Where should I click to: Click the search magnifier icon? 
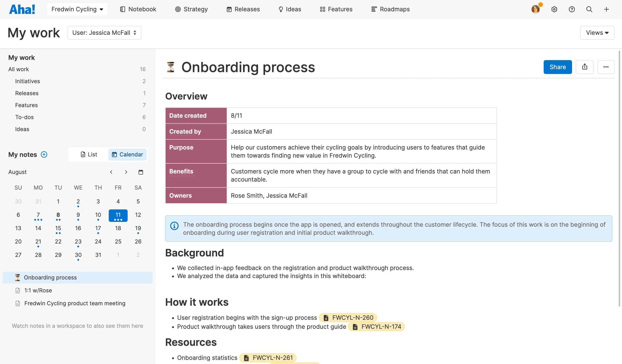[589, 9]
